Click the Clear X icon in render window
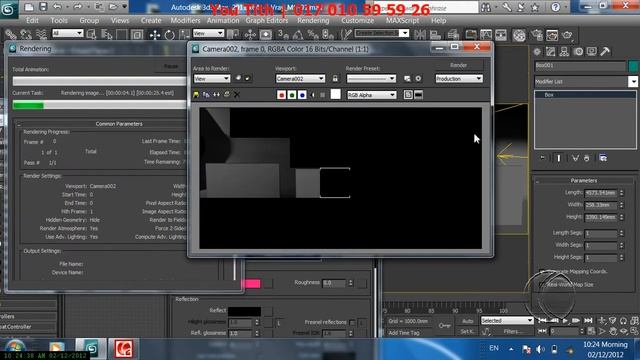The image size is (640, 360). click(237, 95)
